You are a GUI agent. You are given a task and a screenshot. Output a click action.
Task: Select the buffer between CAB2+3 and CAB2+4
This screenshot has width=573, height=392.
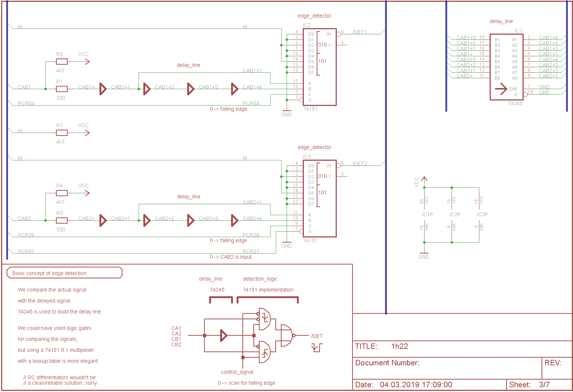point(234,220)
